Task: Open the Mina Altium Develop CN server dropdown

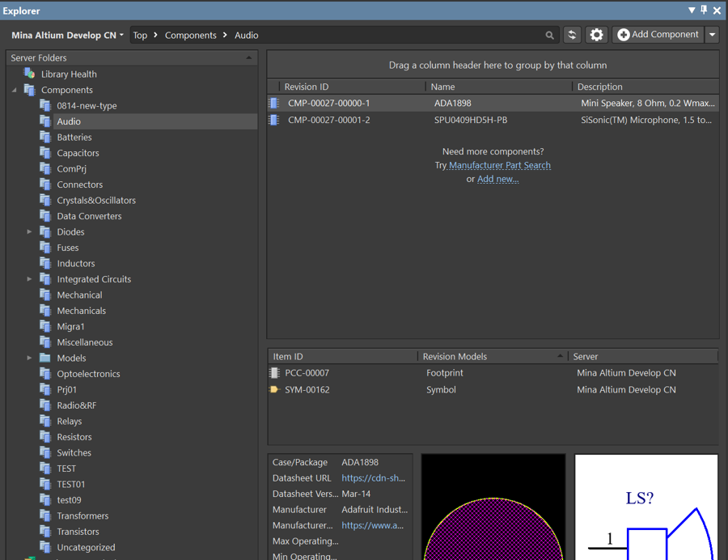Action: point(68,36)
